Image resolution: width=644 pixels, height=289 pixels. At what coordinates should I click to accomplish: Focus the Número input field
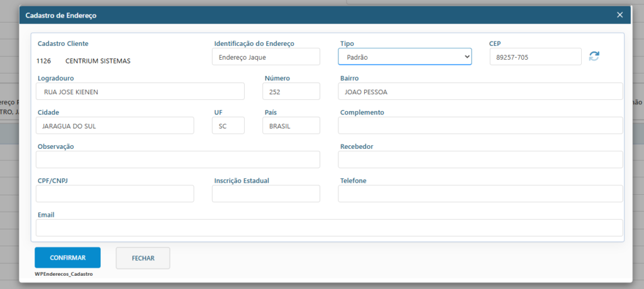coord(291,92)
